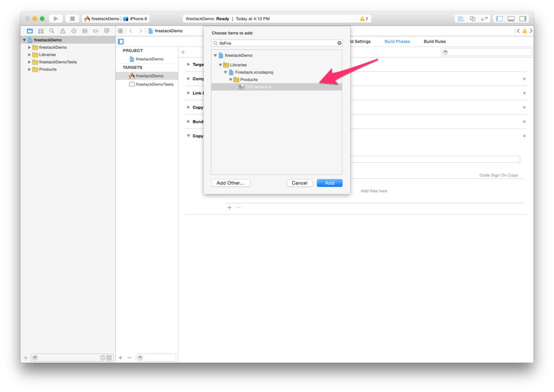Expand the firestackDemoTests folder

click(x=29, y=62)
